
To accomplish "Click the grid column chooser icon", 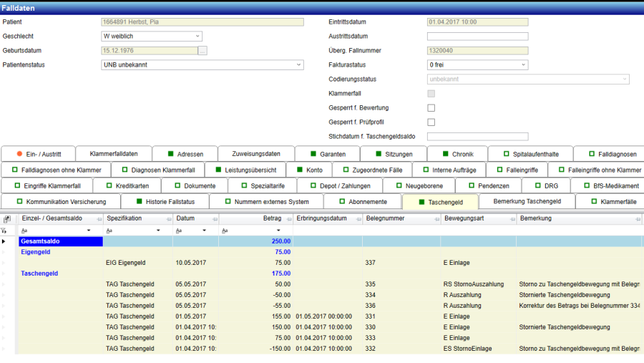I will tap(6, 218).
